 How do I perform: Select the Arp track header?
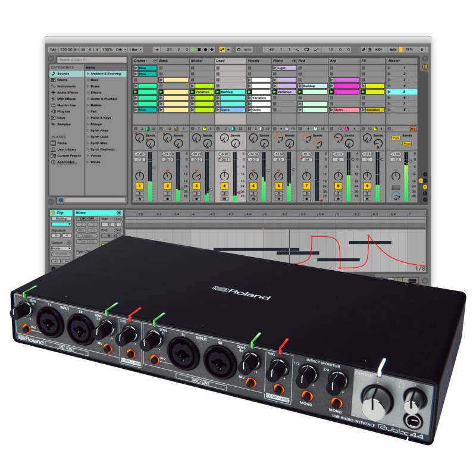[x=344, y=61]
